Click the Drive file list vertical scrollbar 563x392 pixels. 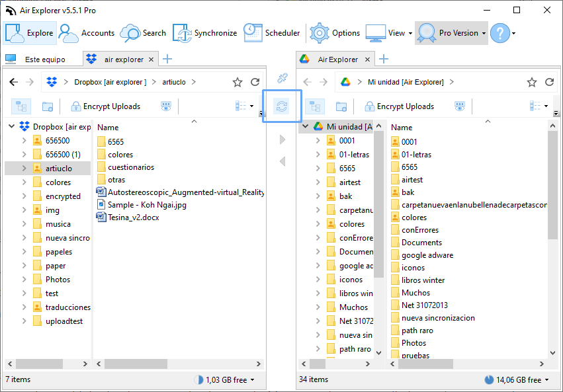[552, 184]
